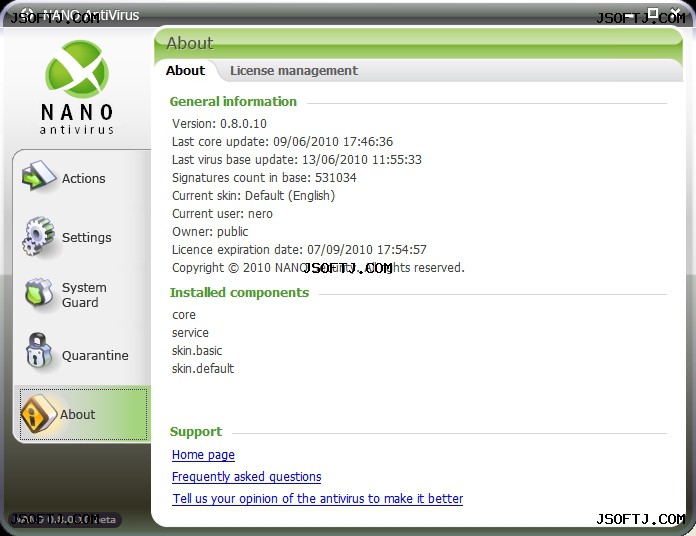The image size is (696, 536).
Task: Open the Actions section label
Action: point(83,178)
